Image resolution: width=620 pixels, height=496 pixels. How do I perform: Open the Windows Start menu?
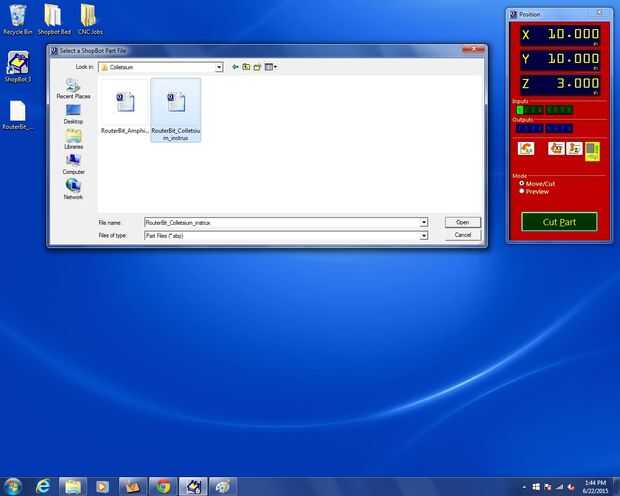point(12,487)
